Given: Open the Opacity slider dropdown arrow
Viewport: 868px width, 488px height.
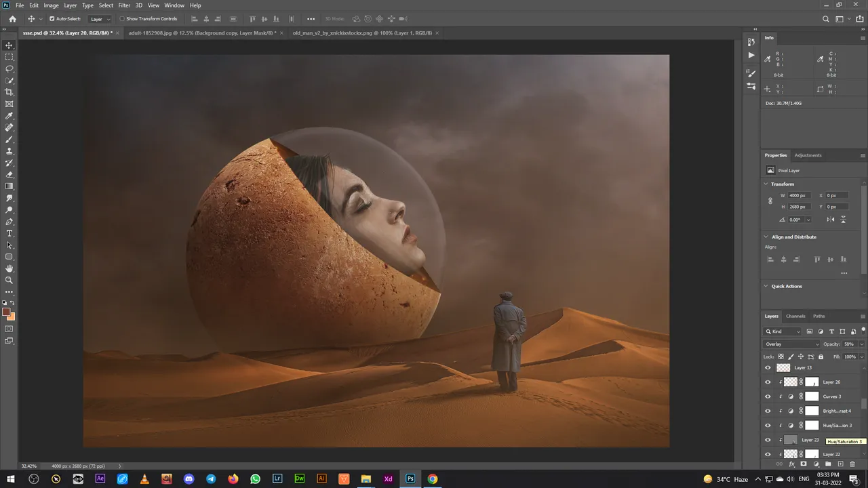Looking at the screenshot, I should click(861, 344).
